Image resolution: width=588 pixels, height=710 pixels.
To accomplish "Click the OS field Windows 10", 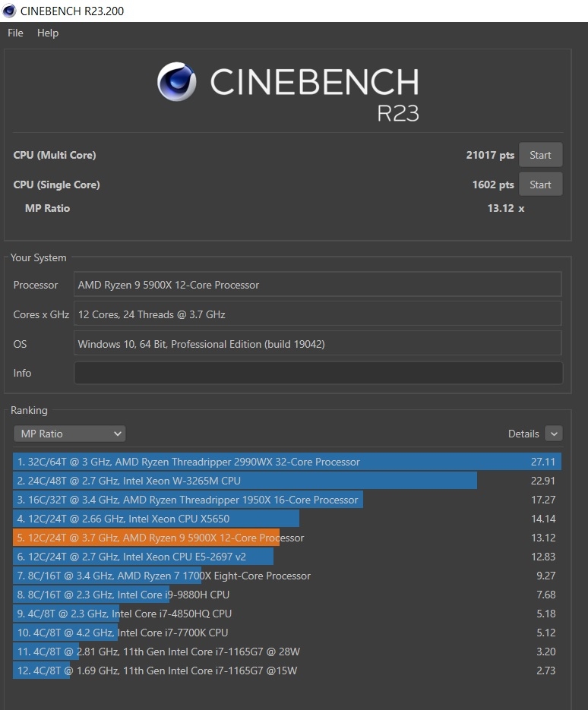I will [x=318, y=344].
